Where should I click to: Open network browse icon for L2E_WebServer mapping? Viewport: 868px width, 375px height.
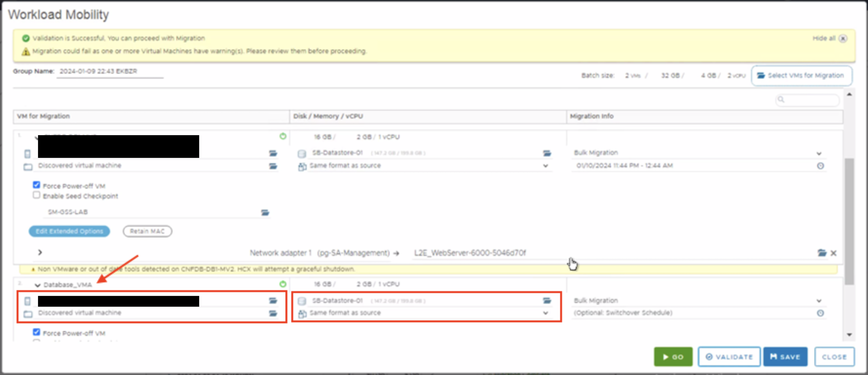(821, 253)
